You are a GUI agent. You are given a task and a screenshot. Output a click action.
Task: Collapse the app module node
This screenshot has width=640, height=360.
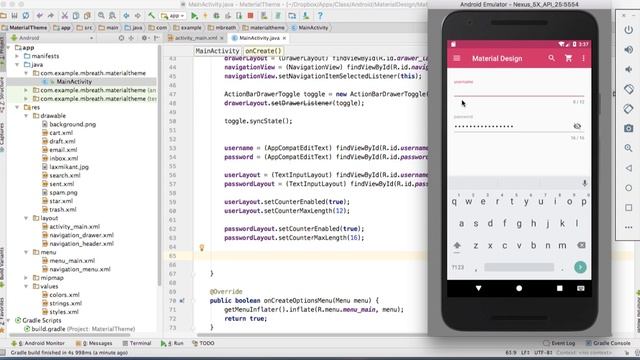9,48
